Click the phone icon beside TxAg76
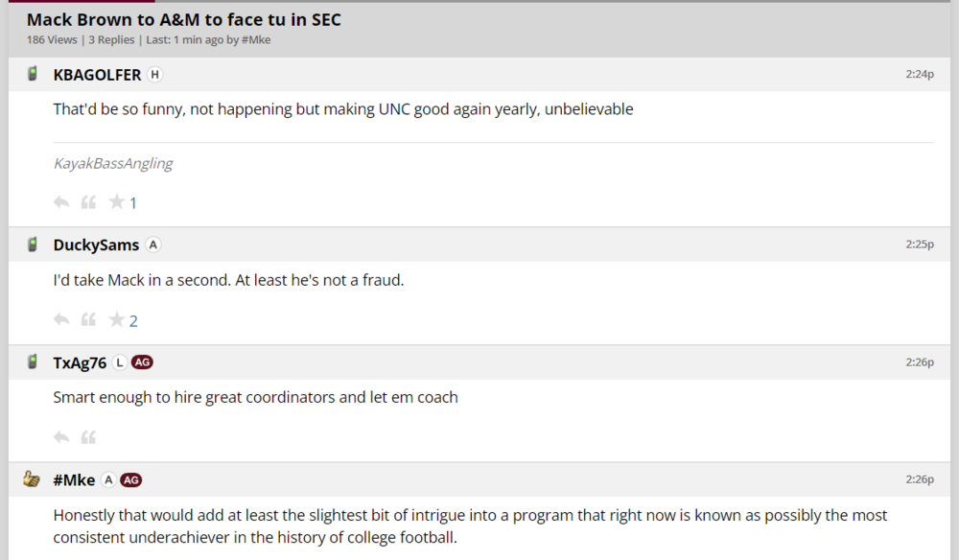This screenshot has width=959, height=560. click(33, 362)
